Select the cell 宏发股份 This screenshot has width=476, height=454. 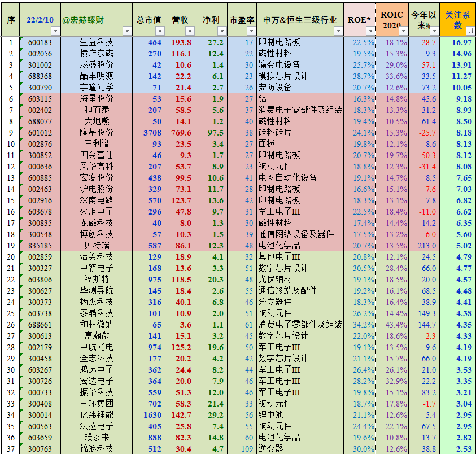[97, 178]
